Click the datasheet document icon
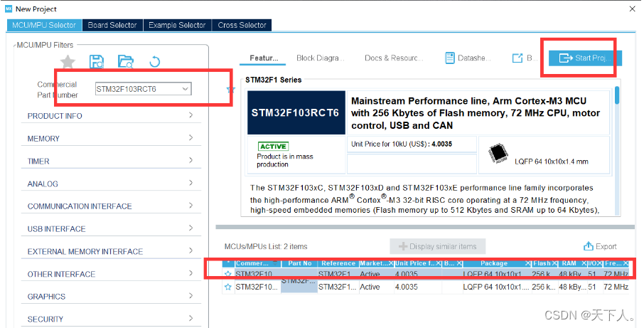 point(450,58)
